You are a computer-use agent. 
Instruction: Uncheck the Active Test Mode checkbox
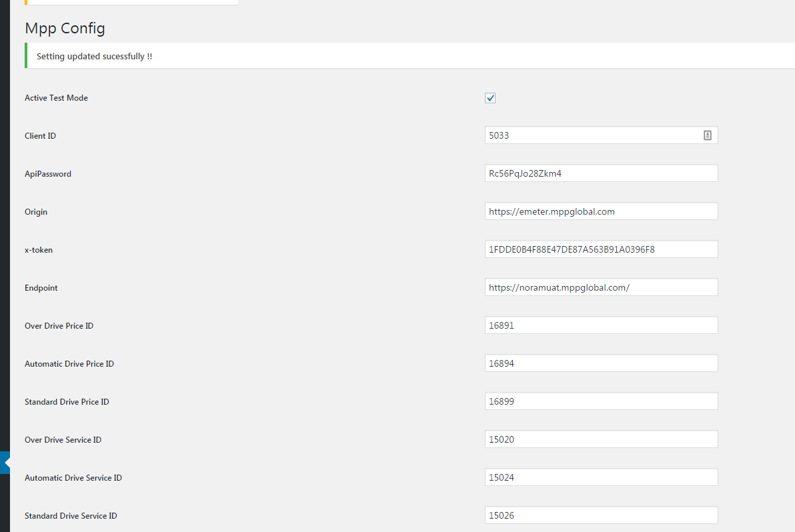click(490, 98)
